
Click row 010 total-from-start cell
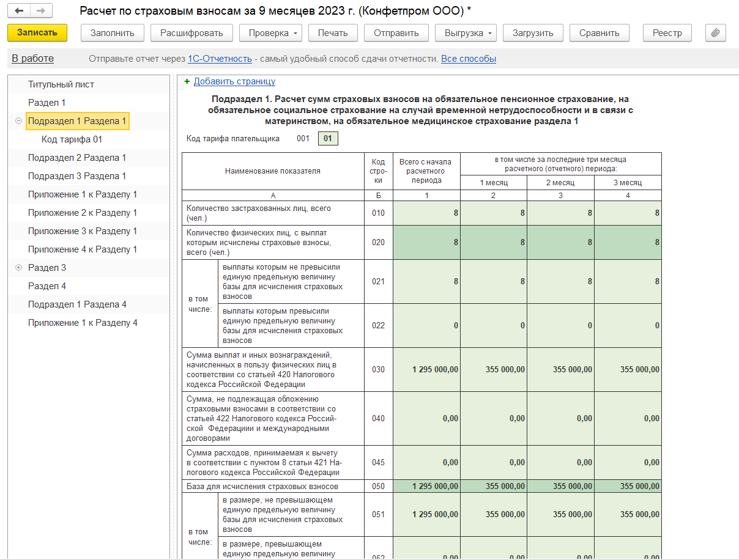pyautogui.click(x=427, y=213)
